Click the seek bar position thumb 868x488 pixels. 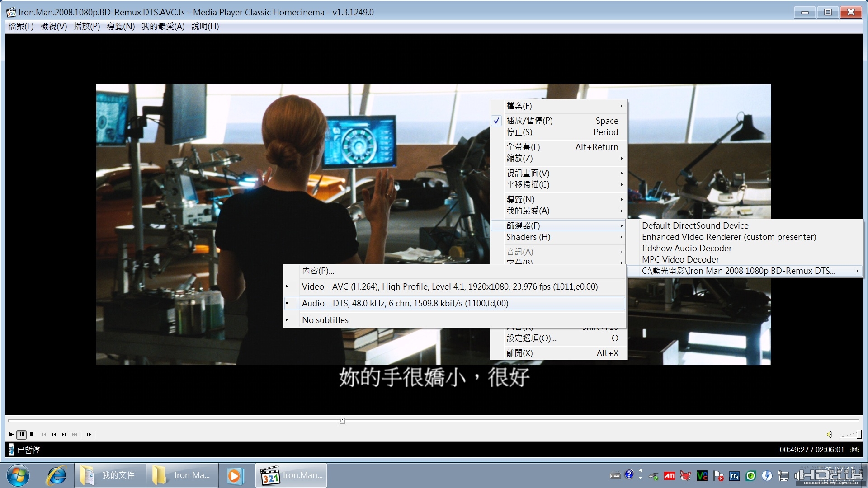[x=342, y=421]
